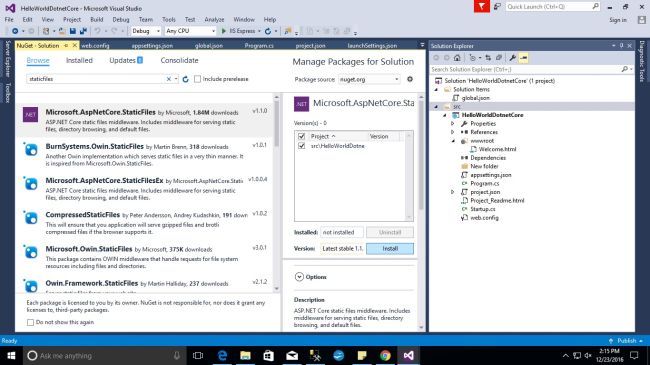Select Welcome.html in Solution Explorer
This screenshot has height=365, width=650.
(497, 149)
